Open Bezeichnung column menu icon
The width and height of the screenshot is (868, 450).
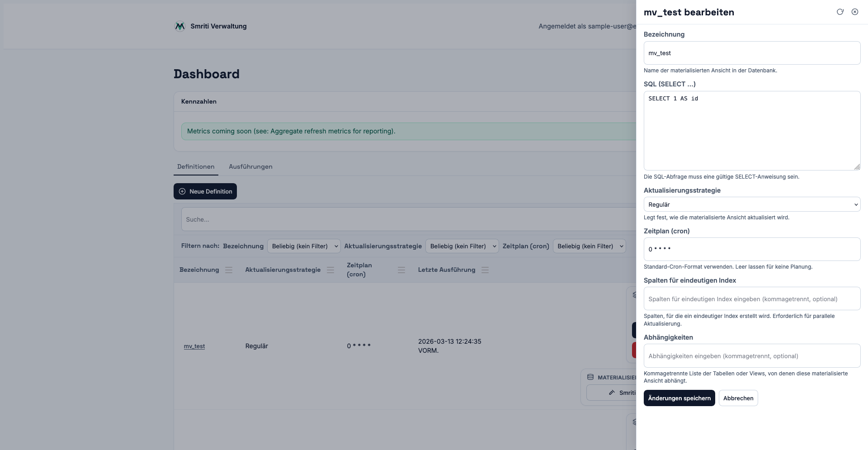[x=229, y=270]
